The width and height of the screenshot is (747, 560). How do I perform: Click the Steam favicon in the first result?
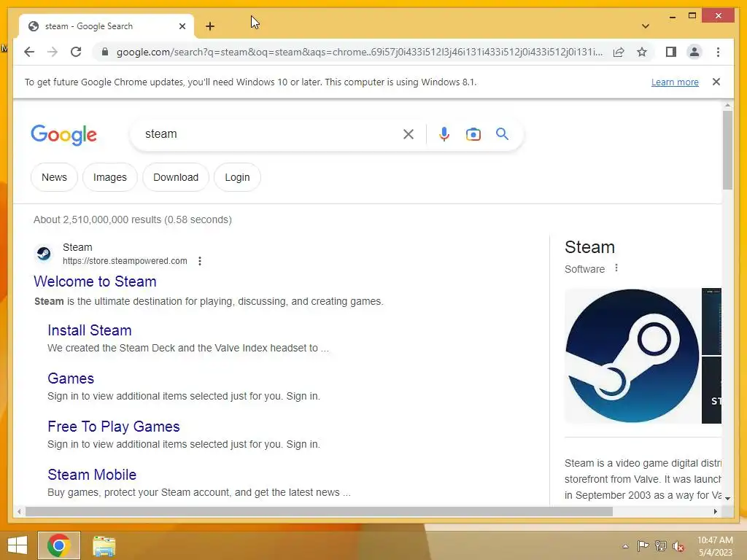tap(44, 254)
